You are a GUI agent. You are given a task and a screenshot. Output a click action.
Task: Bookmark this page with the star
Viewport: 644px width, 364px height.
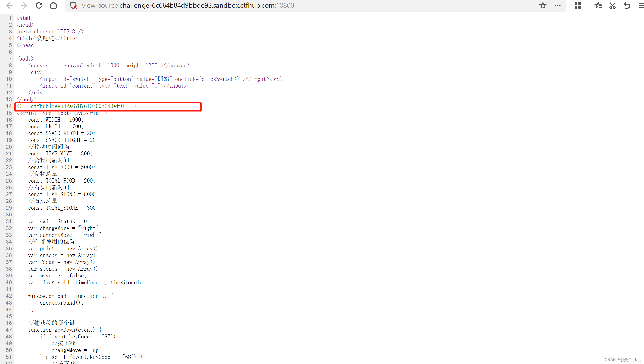[x=543, y=5]
